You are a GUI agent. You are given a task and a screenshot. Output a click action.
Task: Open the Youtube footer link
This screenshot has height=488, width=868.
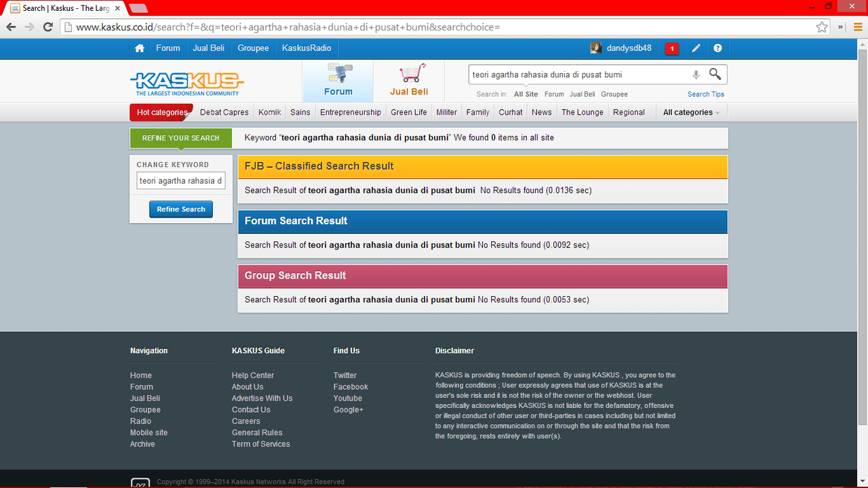click(348, 399)
